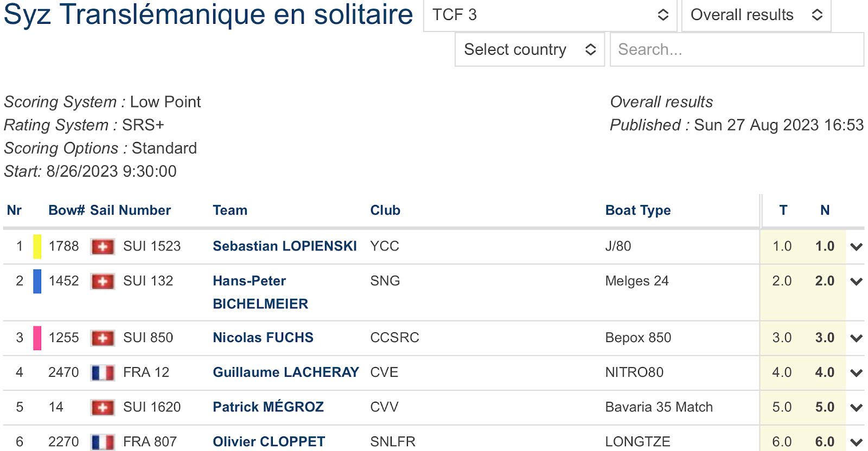Click the French flag beside FRA 12

click(x=103, y=373)
